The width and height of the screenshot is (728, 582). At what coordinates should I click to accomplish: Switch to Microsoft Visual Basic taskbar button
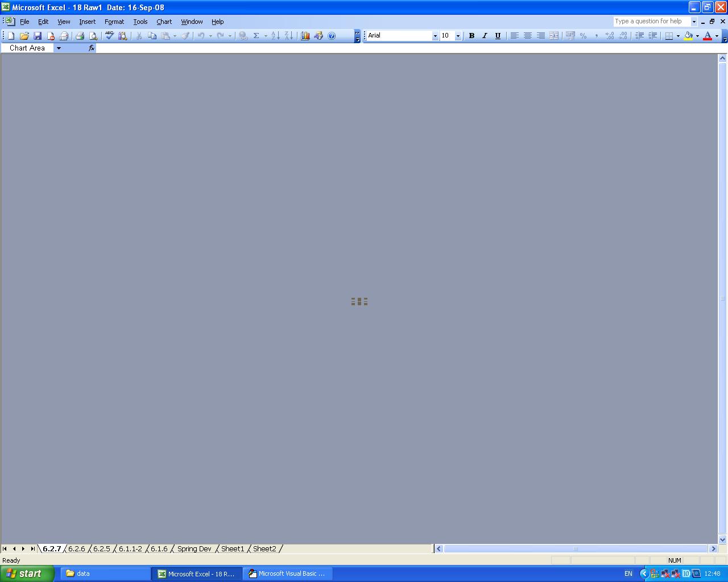click(288, 573)
